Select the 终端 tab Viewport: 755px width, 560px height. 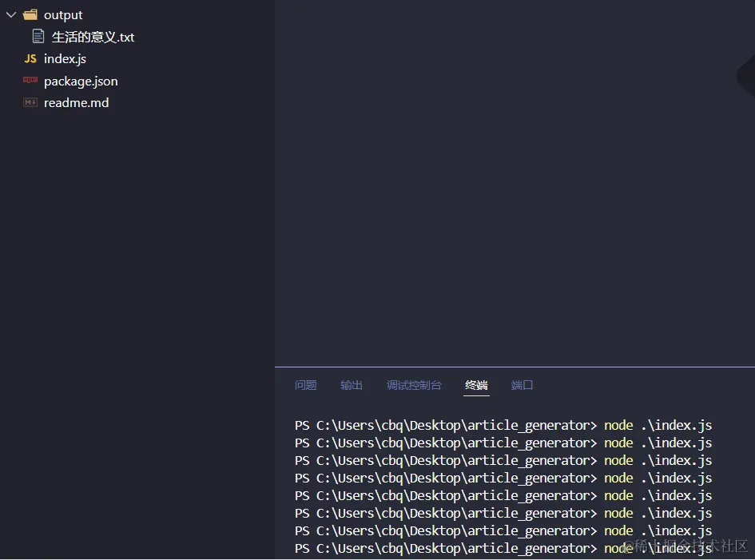tap(476, 385)
